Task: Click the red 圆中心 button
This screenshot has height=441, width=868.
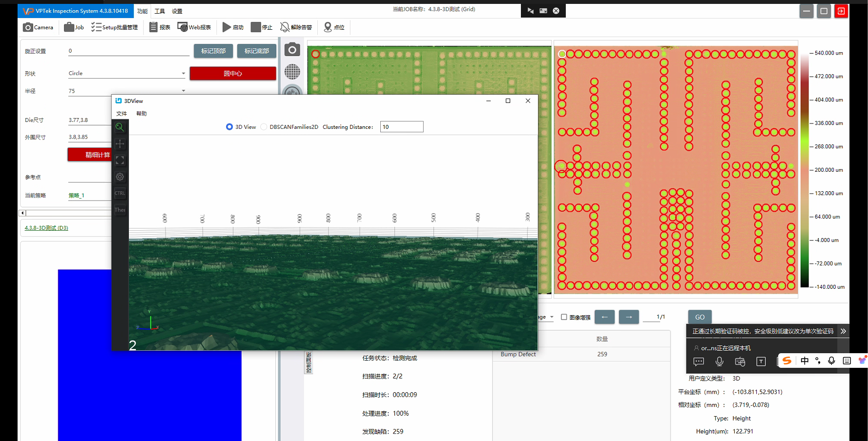Action: (233, 74)
